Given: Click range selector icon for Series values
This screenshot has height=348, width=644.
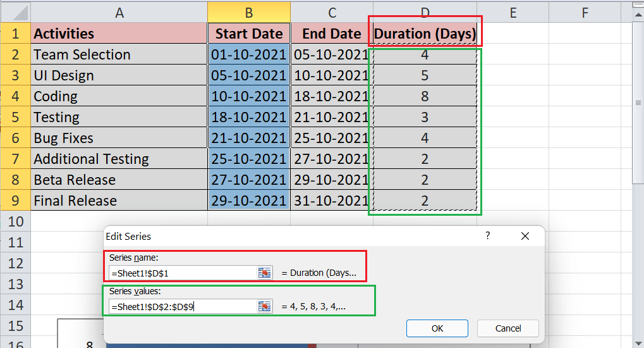Looking at the screenshot, I should (265, 306).
